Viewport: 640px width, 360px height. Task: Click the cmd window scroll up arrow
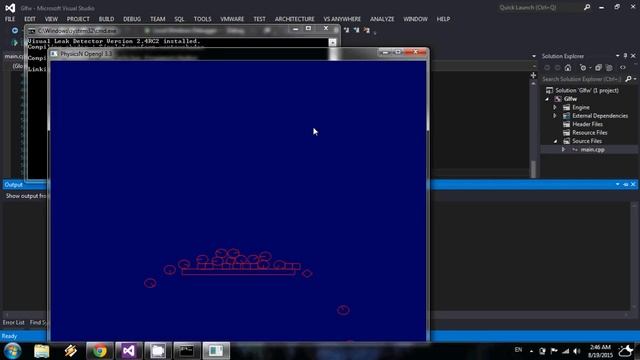[333, 42]
